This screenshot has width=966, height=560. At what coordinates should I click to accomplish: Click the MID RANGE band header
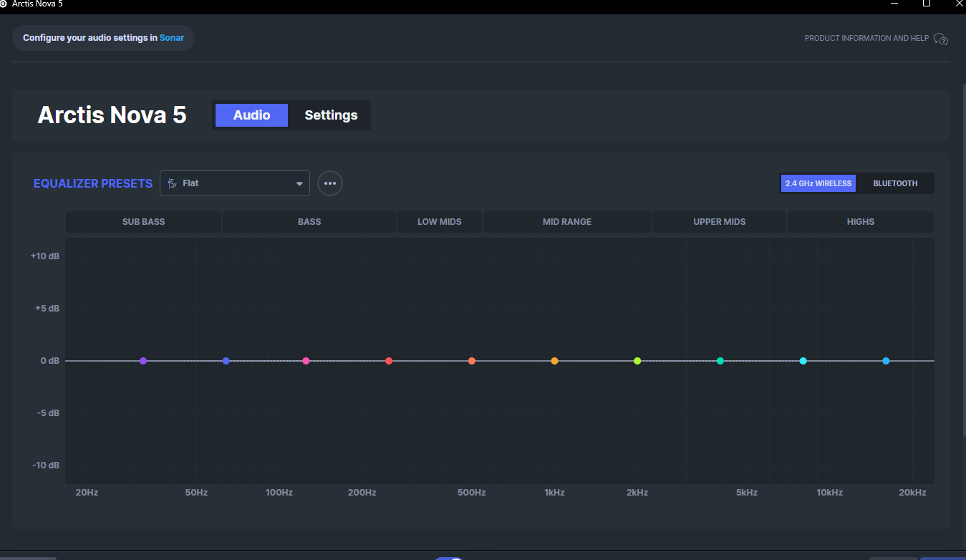click(567, 222)
